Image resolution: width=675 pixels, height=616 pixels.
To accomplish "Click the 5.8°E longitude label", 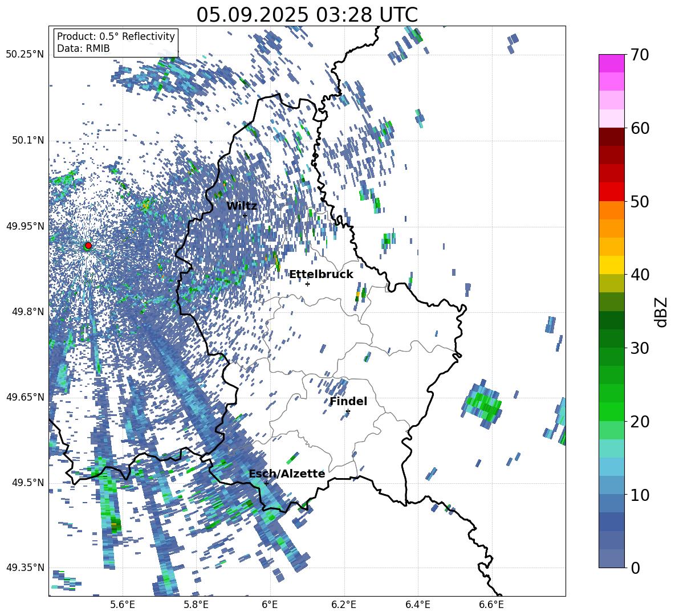I will (x=196, y=605).
